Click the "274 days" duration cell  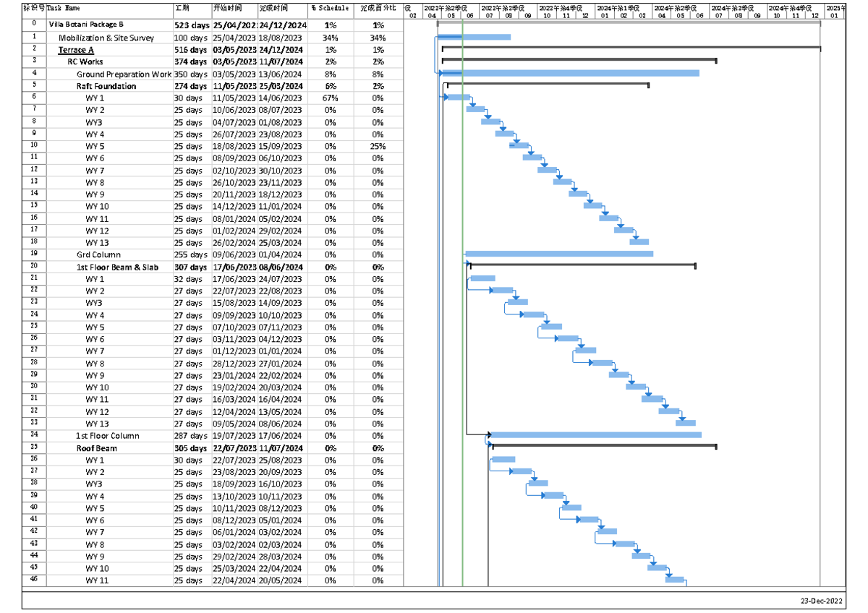pyautogui.click(x=190, y=86)
